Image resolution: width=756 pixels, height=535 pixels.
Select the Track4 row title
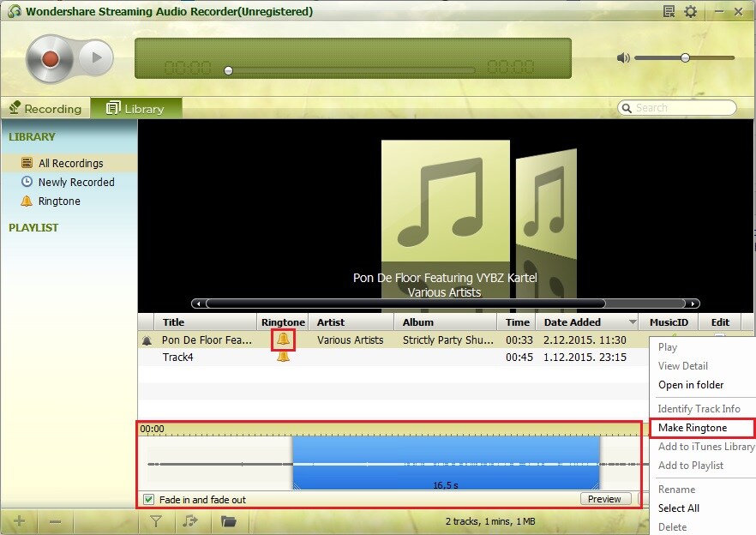[x=177, y=357]
